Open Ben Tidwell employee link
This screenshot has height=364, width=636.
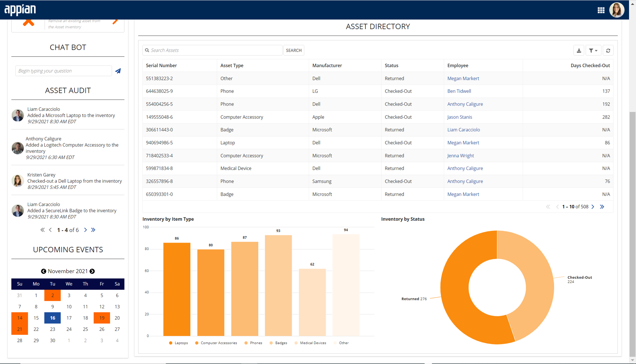[459, 91]
